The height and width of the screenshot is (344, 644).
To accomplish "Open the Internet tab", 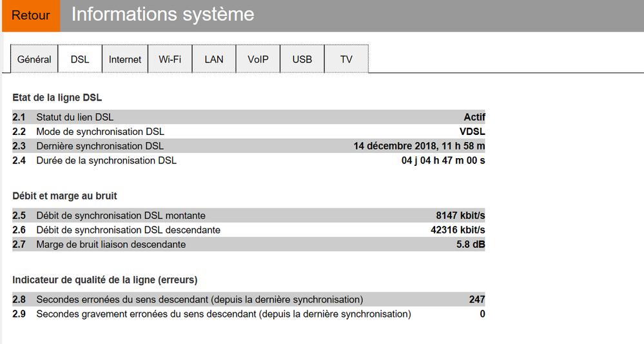I will point(125,59).
